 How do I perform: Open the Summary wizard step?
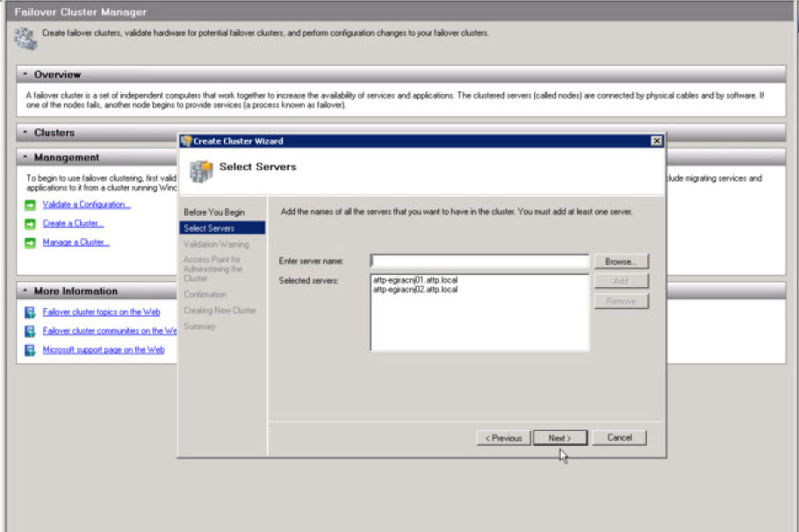[199, 326]
